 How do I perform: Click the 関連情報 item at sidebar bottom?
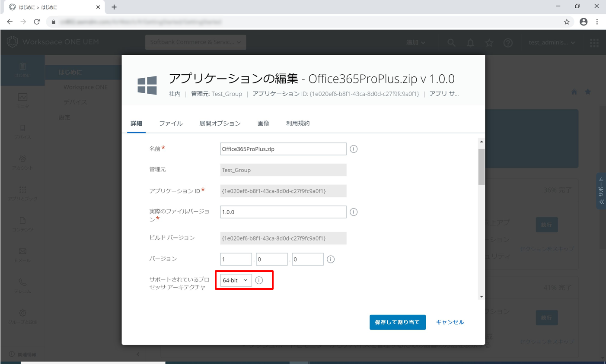[23, 355]
